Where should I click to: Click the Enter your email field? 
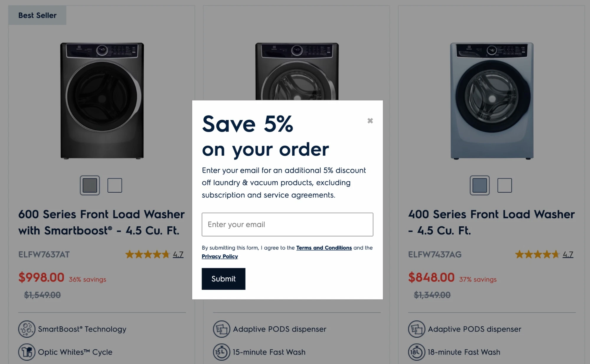pyautogui.click(x=287, y=224)
